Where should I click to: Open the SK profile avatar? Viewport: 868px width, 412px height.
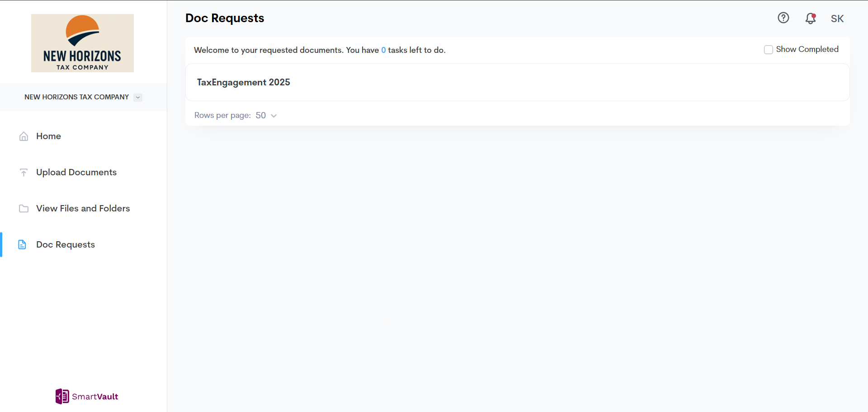tap(837, 19)
